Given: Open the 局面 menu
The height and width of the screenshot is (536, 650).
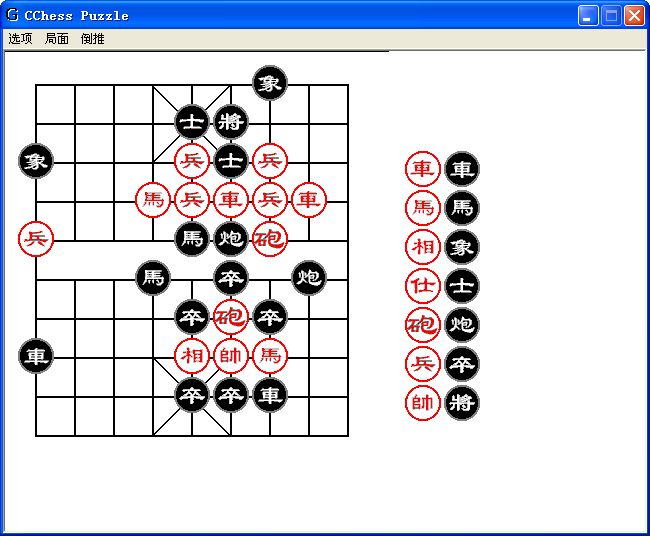Looking at the screenshot, I should tap(57, 39).
